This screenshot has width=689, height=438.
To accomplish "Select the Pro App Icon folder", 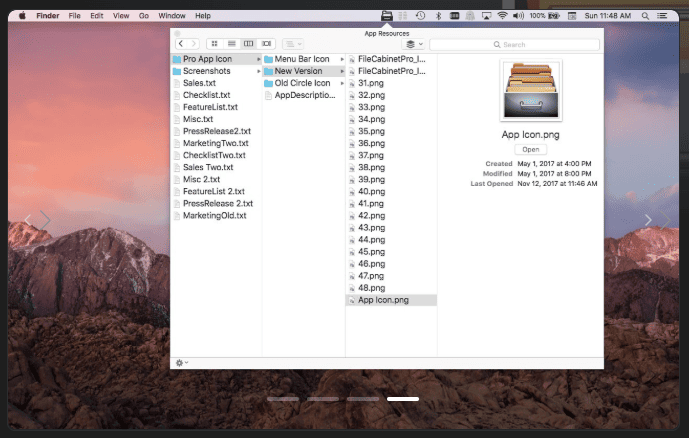I will [216, 59].
